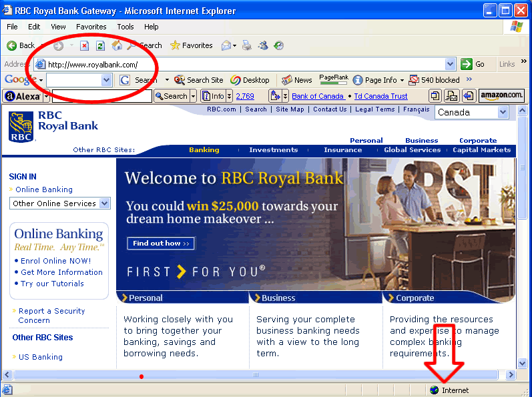Open the Google logo menu arrow
This screenshot has height=397, width=532.
tap(41, 80)
